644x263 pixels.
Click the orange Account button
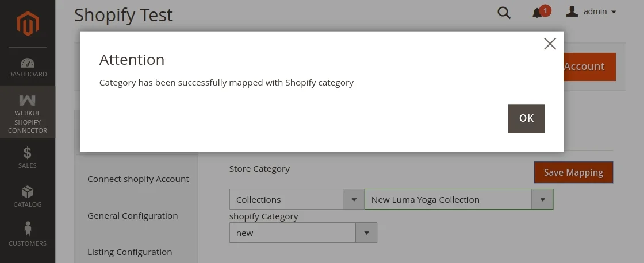point(589,67)
